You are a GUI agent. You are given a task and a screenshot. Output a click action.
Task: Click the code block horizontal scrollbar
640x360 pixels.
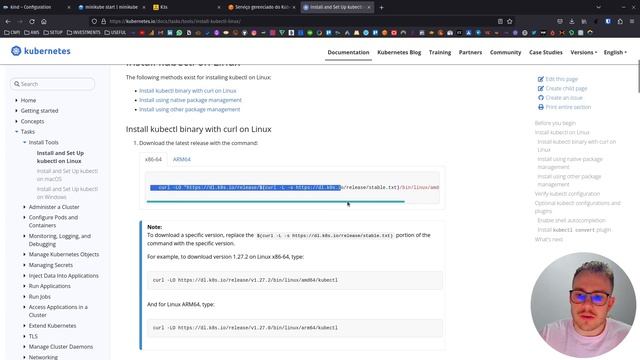[276, 201]
